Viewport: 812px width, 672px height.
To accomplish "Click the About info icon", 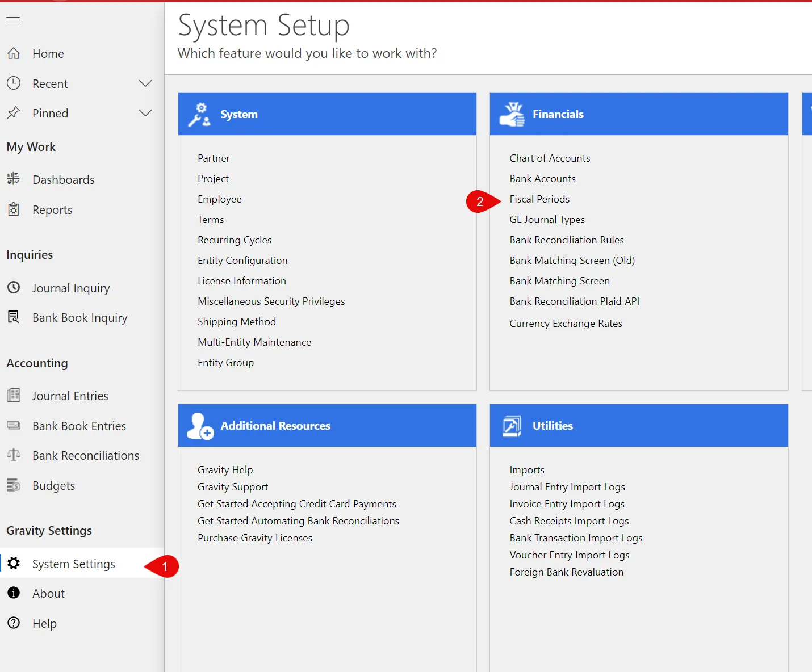I will 14,593.
